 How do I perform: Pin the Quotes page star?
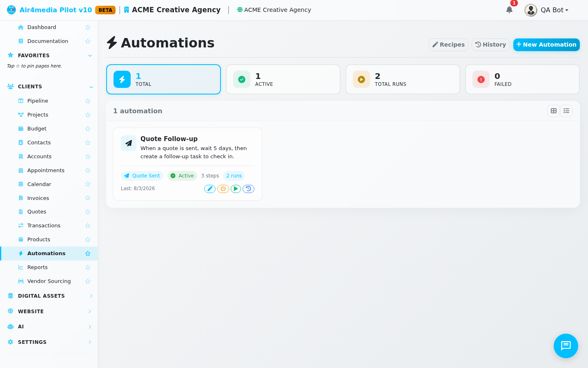tap(88, 212)
